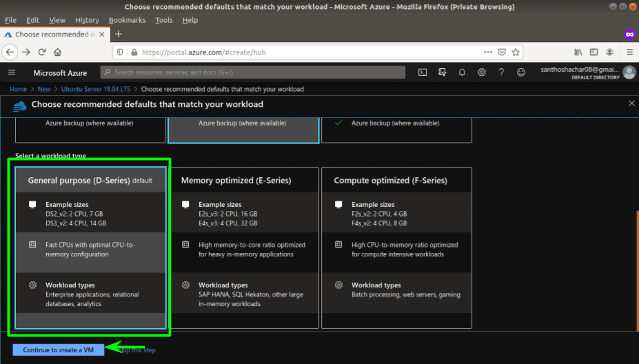This screenshot has width=639, height=364.
Task: Open the Firefox Library icon
Action: (x=578, y=52)
